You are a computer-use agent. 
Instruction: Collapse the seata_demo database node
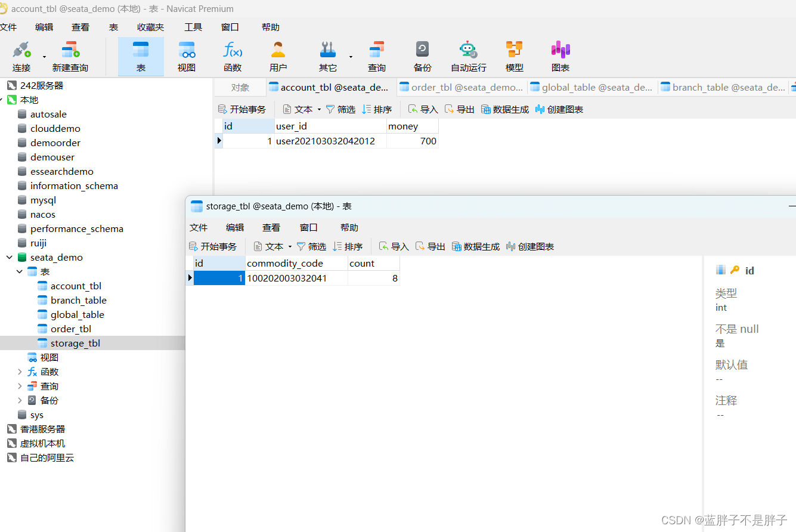pos(10,257)
